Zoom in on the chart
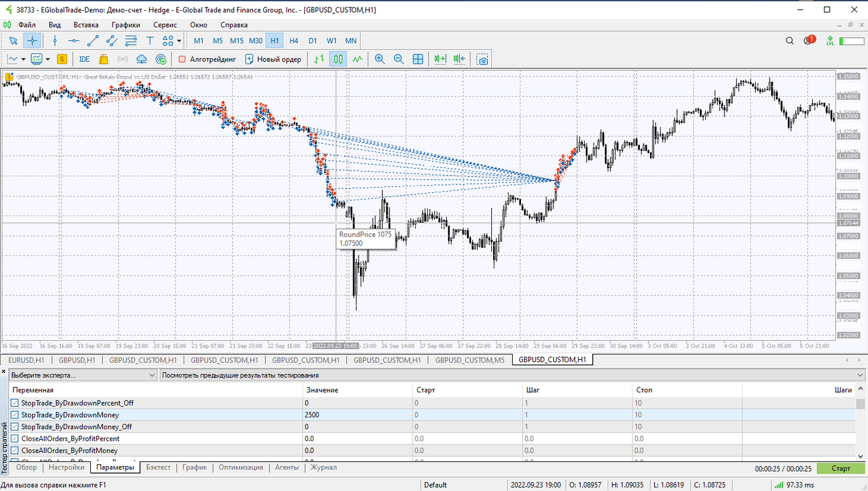868x491 pixels. tap(379, 59)
